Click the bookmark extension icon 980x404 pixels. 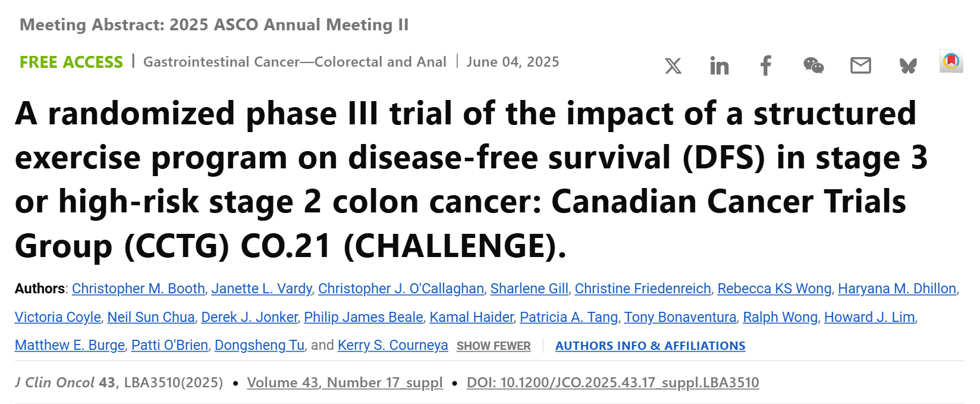click(x=951, y=61)
